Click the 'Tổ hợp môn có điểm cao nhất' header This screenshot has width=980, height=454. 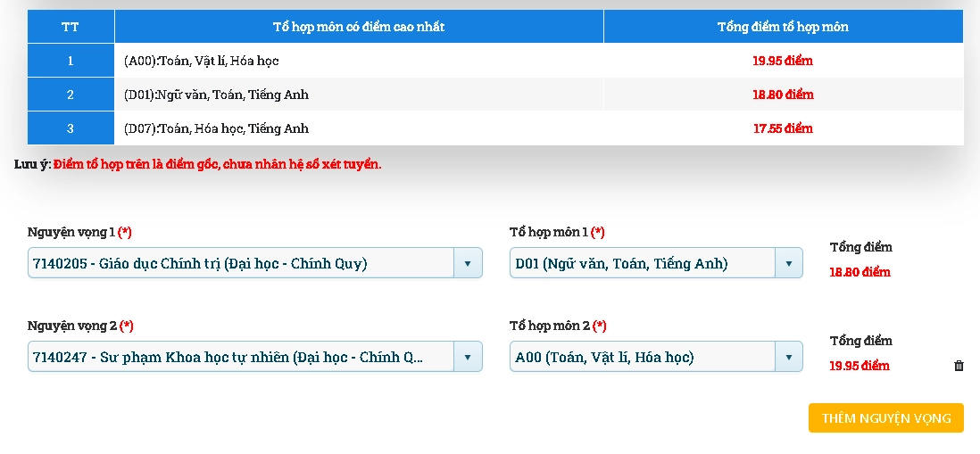[359, 27]
